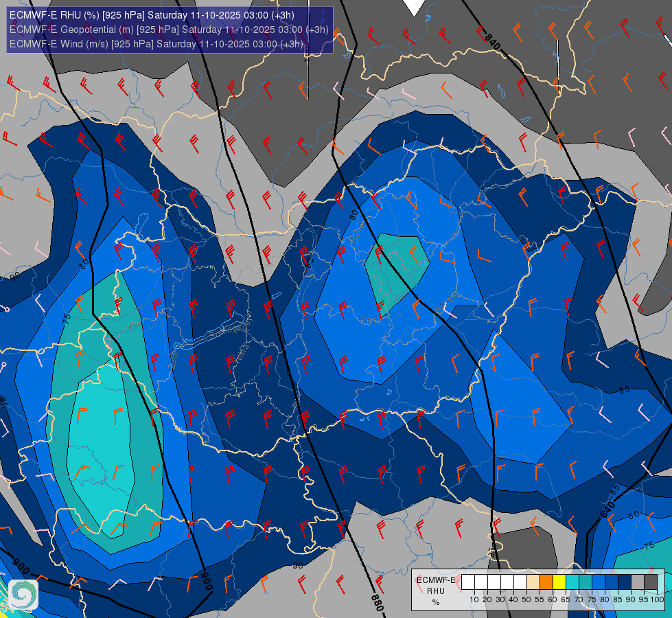This screenshot has width=672, height=618.
Task: Pick the white 40-50 legend swatch
Action: pyautogui.click(x=520, y=582)
